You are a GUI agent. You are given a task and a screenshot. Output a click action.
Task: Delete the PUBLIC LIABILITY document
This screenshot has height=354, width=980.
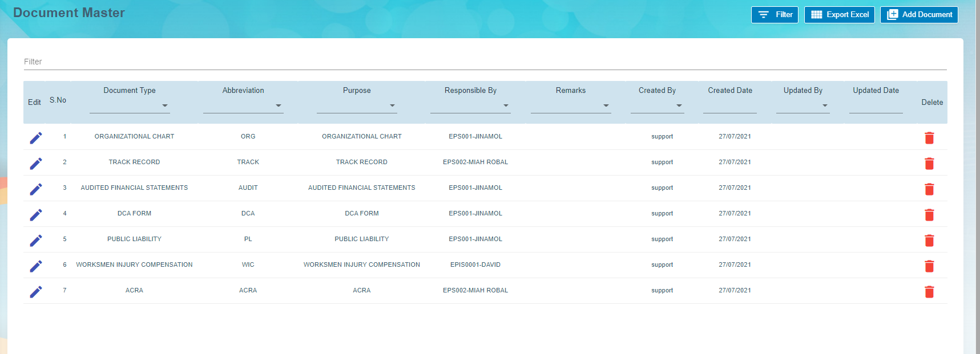[x=929, y=241]
